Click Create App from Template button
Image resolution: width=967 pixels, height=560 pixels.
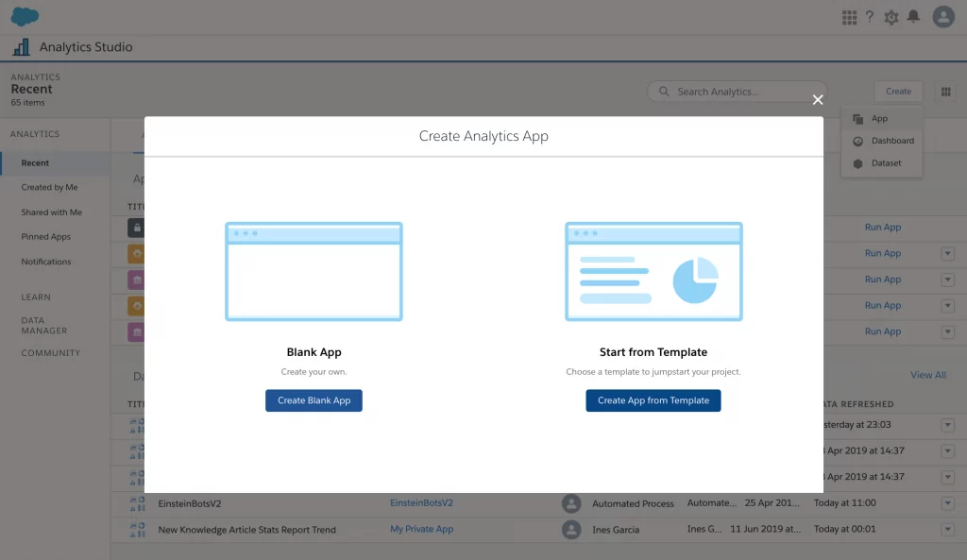click(653, 400)
